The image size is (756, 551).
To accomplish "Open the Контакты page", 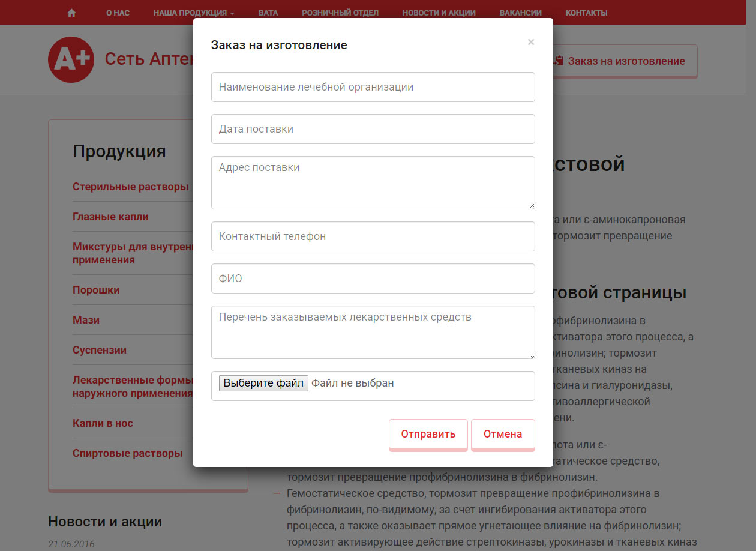I will 586,13.
